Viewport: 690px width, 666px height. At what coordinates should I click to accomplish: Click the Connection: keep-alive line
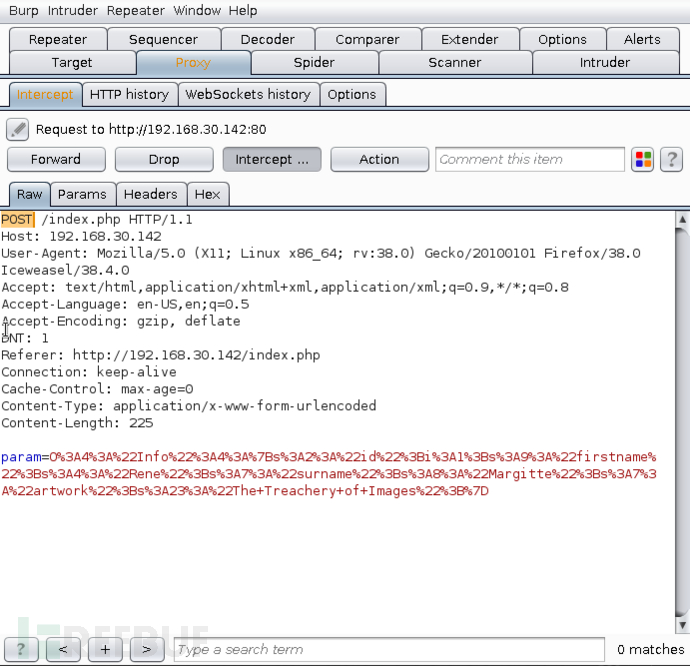(89, 372)
